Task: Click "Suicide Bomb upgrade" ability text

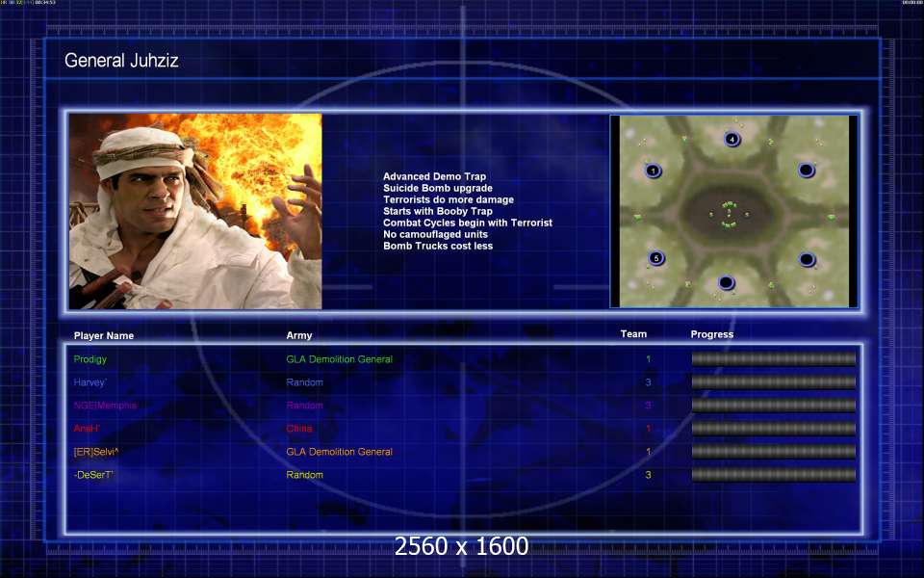Action: 438,188
